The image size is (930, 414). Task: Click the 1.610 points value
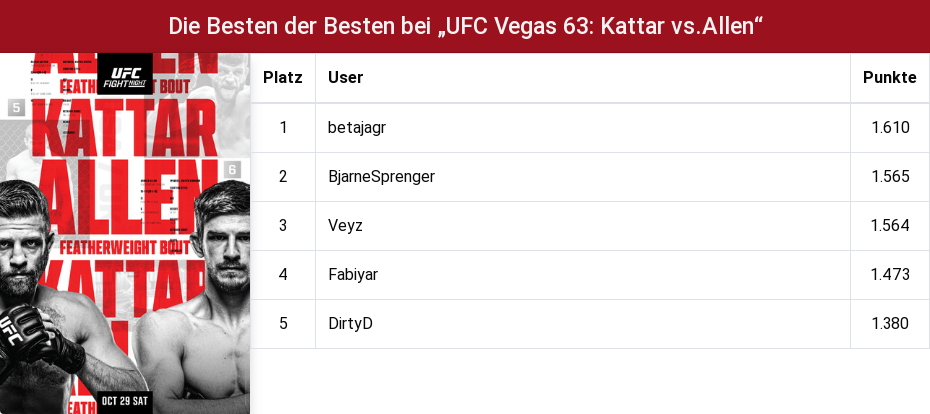[x=890, y=128]
